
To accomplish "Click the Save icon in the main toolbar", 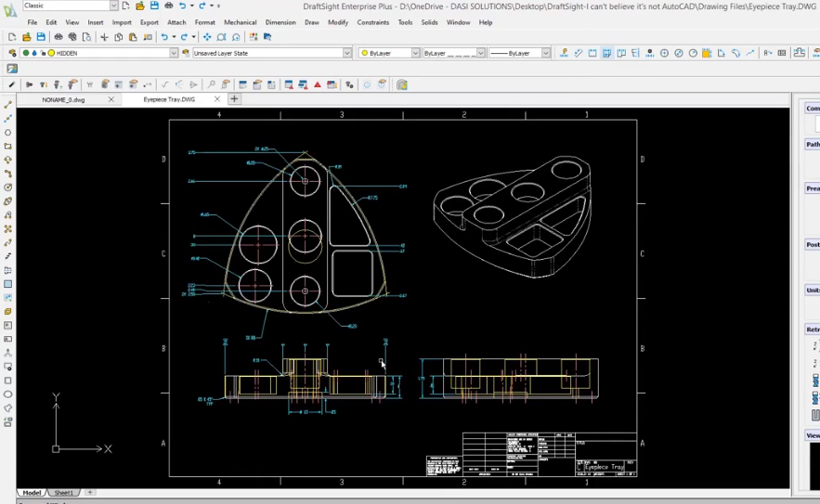I will tap(41, 37).
